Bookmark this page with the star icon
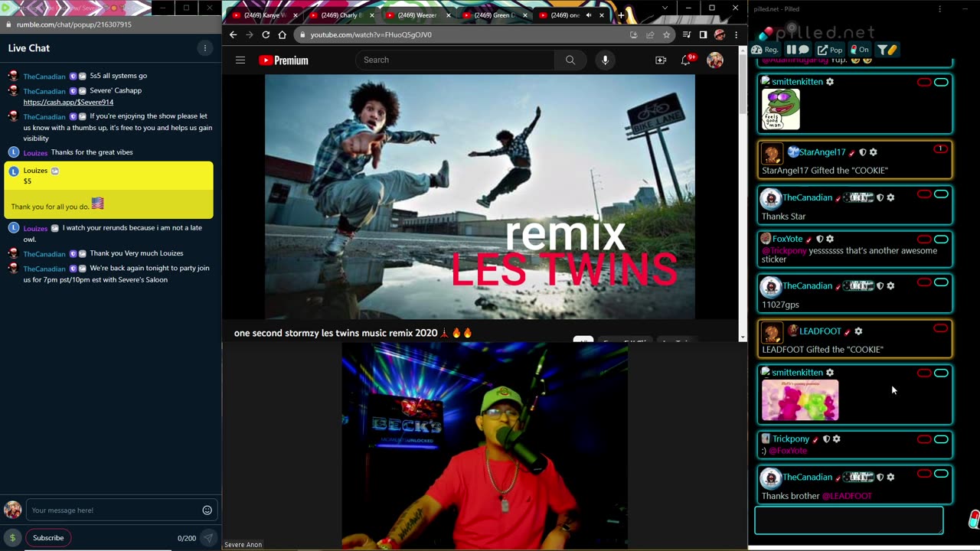 click(667, 34)
